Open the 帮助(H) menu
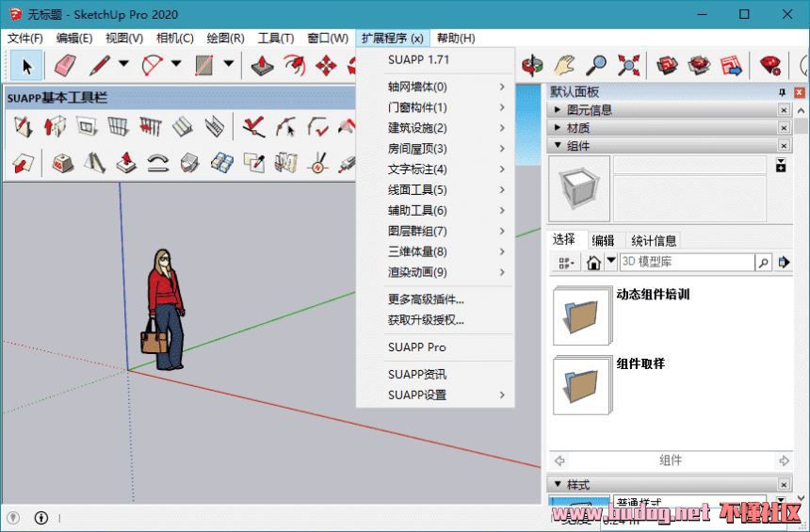This screenshot has width=810, height=532. point(456,39)
